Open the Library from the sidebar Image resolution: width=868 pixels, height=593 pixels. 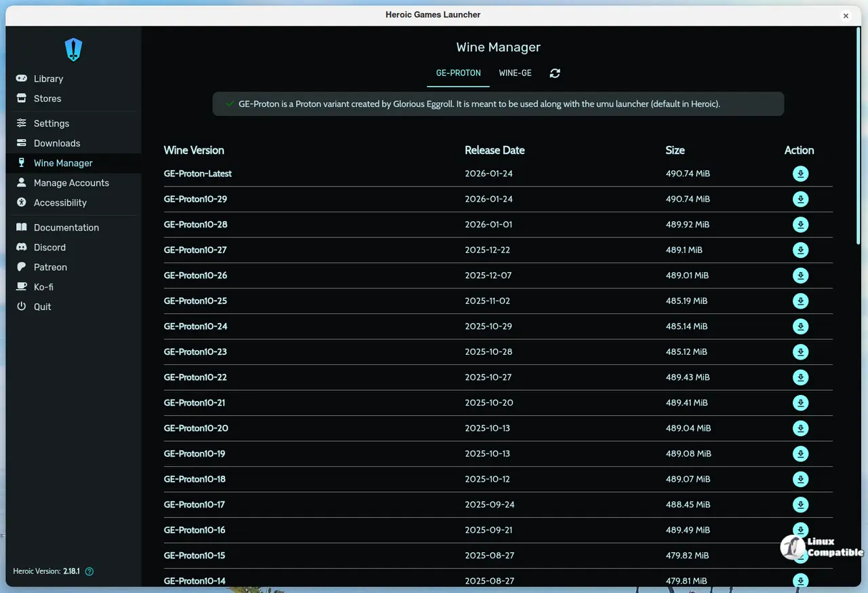48,79
